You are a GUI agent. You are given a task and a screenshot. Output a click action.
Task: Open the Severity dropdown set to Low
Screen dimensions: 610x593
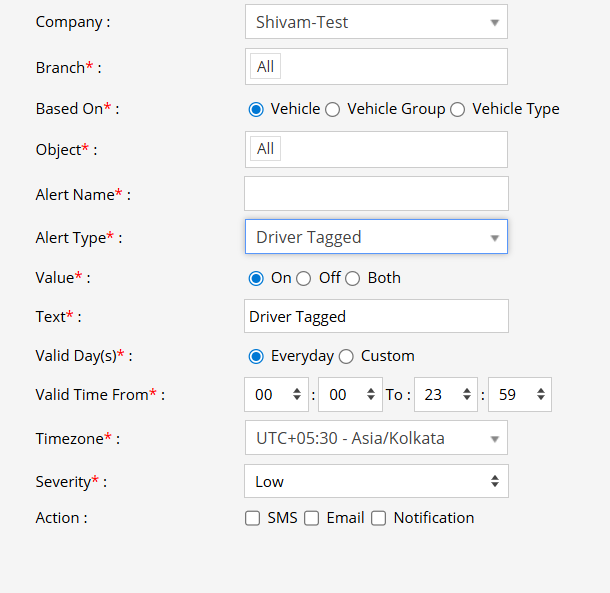click(x=376, y=481)
